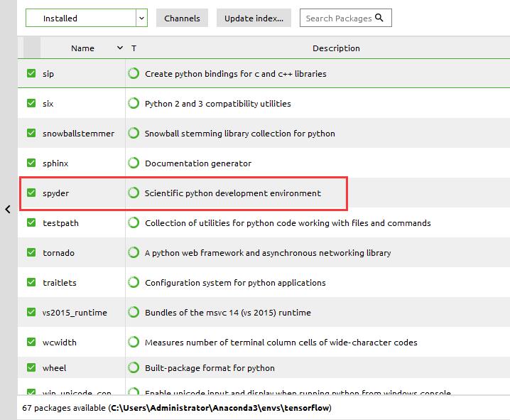The width and height of the screenshot is (510, 420).
Task: Click the sphinx package status icon
Action: 133,163
